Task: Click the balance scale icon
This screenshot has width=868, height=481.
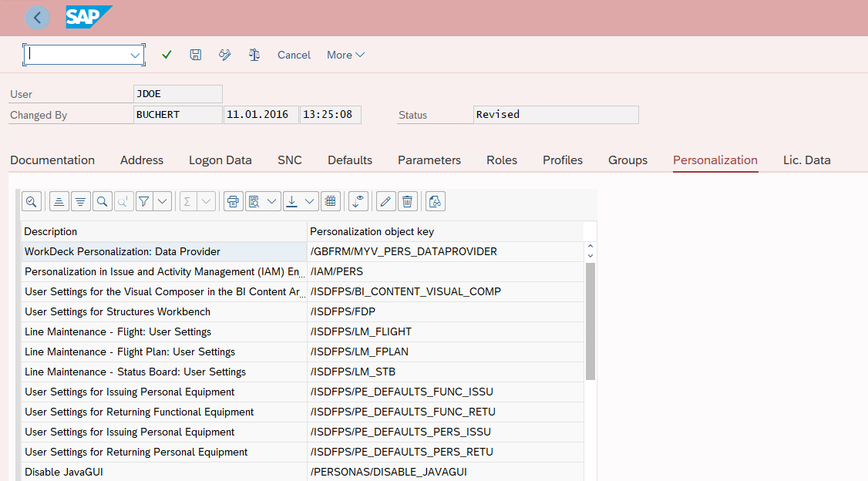Action: (254, 55)
